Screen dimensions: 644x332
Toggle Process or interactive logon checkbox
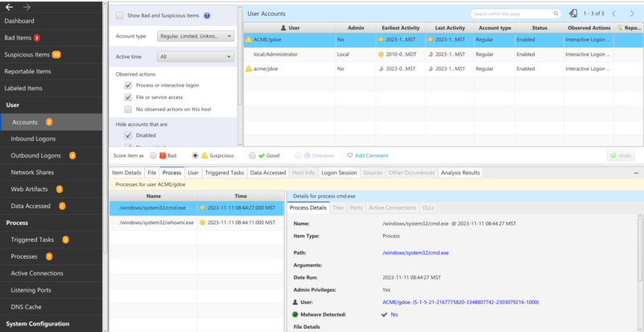(x=128, y=85)
